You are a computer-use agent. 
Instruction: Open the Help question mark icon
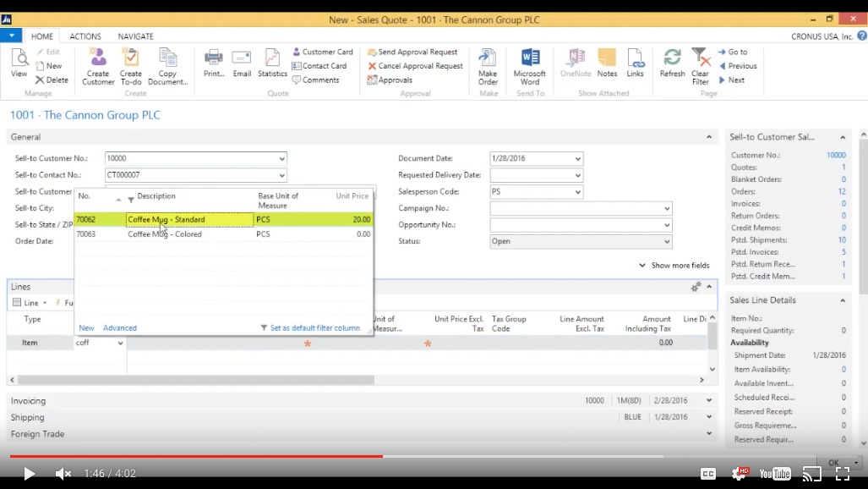click(x=862, y=36)
